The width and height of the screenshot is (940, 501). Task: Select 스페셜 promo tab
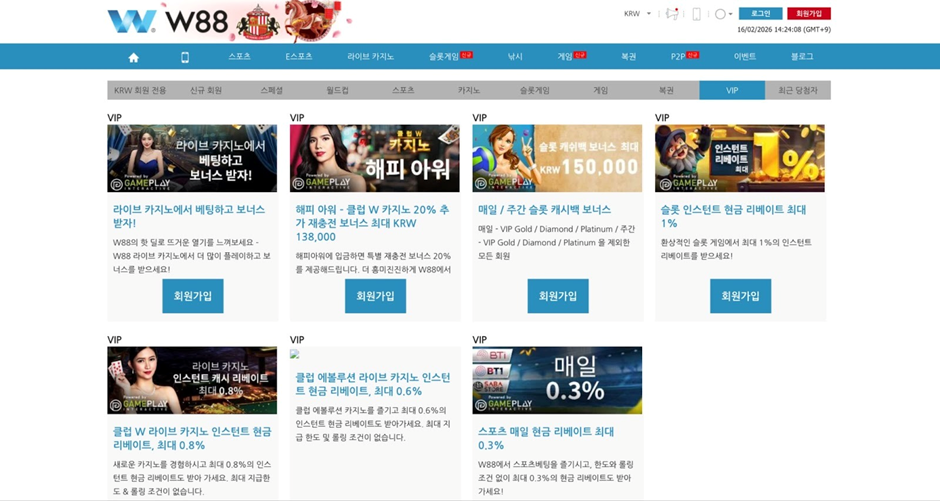272,90
